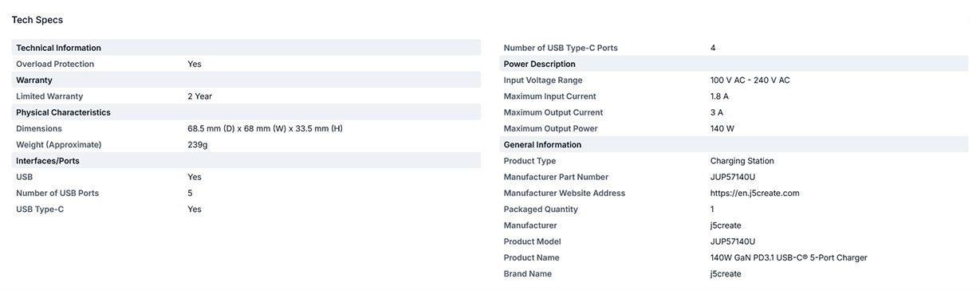
Task: Click the General Information section header
Action: (734, 145)
